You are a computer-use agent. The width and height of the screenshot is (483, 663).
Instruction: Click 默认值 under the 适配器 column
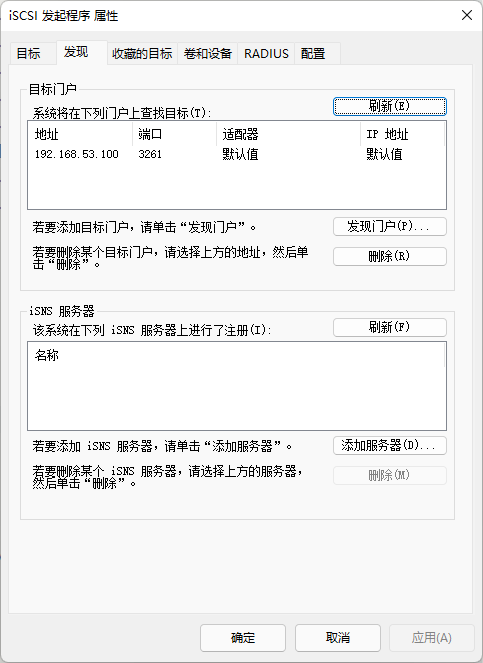[240, 154]
